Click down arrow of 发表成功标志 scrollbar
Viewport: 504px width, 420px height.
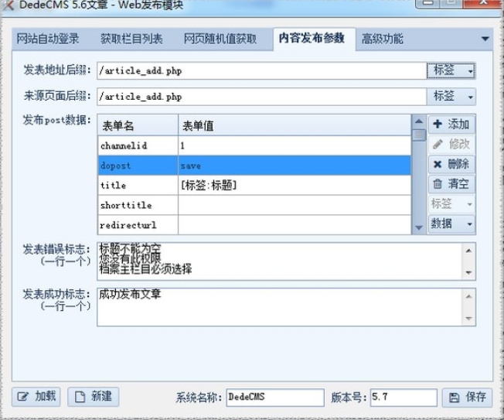pyautogui.click(x=468, y=319)
